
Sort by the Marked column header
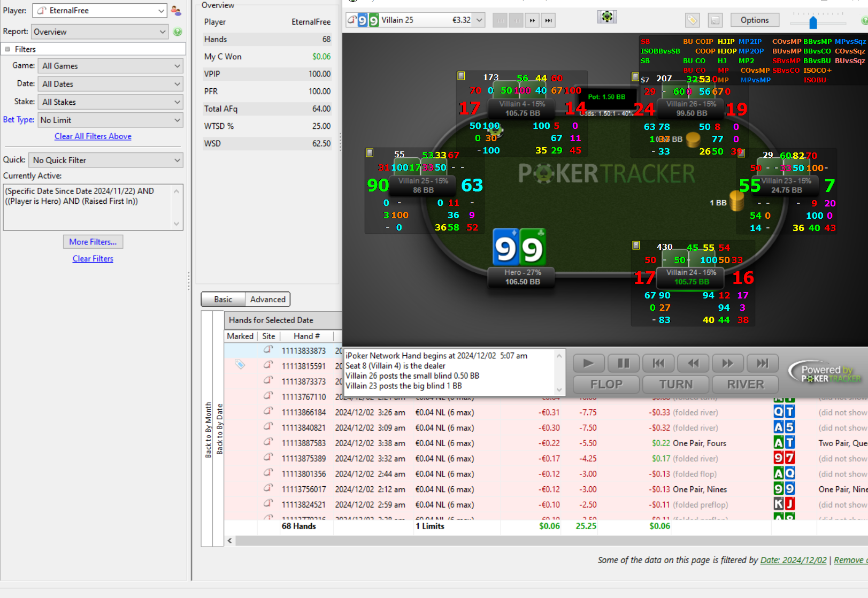(x=240, y=336)
